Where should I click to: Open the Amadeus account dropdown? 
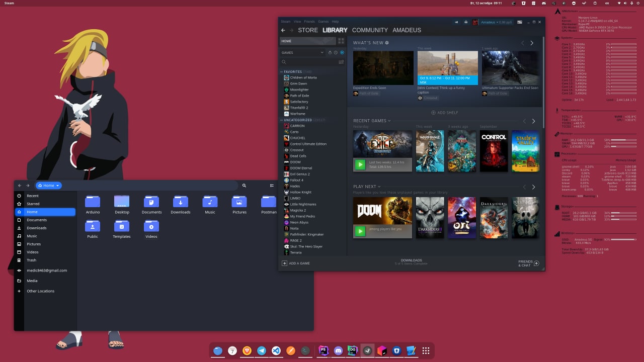[496, 22]
